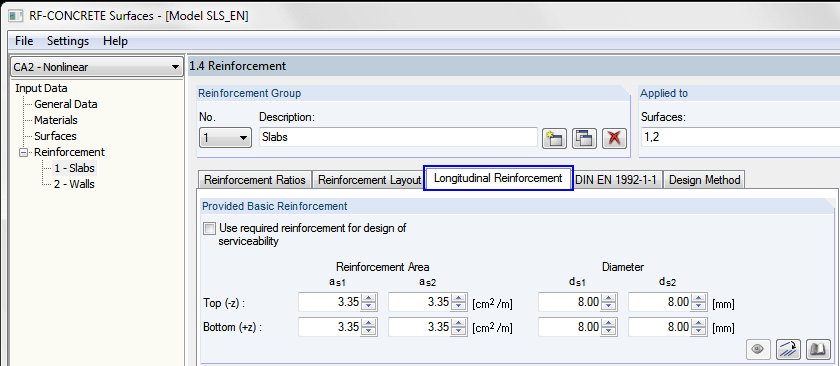Viewport: 840px width, 366px height.
Task: Click the Description field containing Slabs
Action: pyautogui.click(x=398, y=137)
